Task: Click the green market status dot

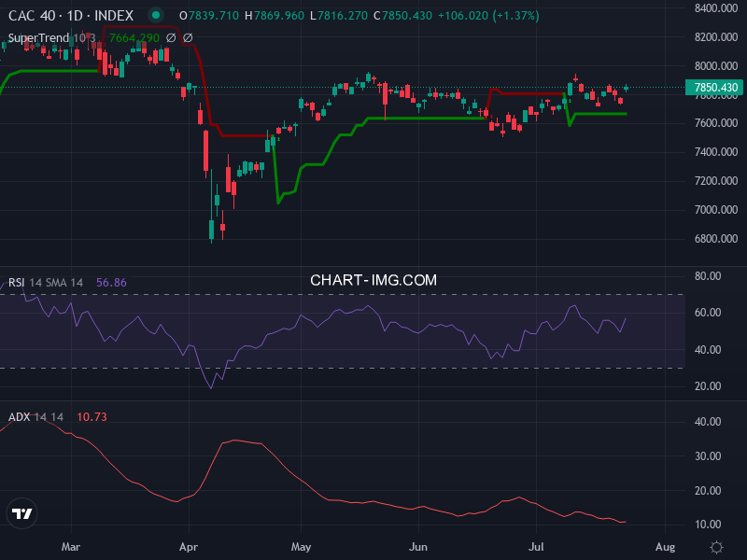Action: (155, 16)
